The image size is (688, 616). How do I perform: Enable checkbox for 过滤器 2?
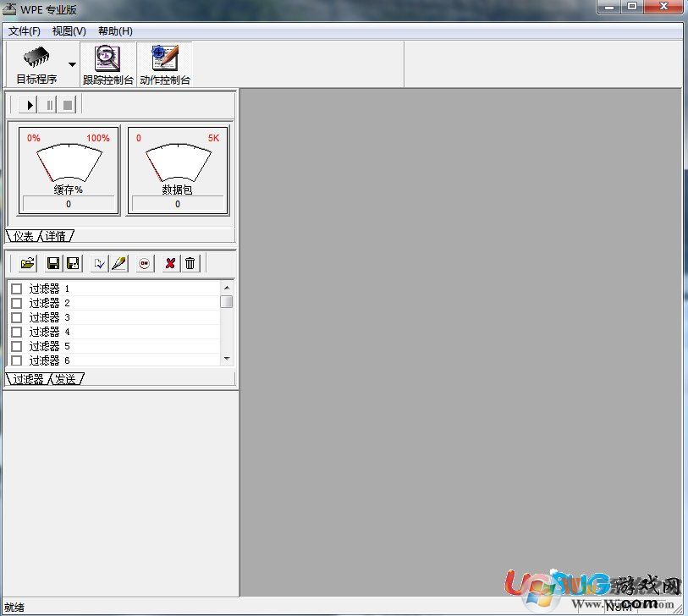[17, 303]
